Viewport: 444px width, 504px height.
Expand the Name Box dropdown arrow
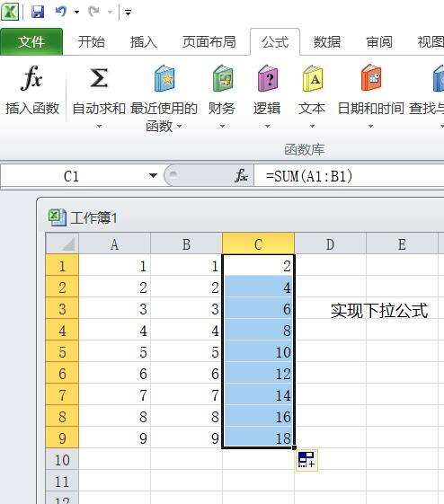153,175
